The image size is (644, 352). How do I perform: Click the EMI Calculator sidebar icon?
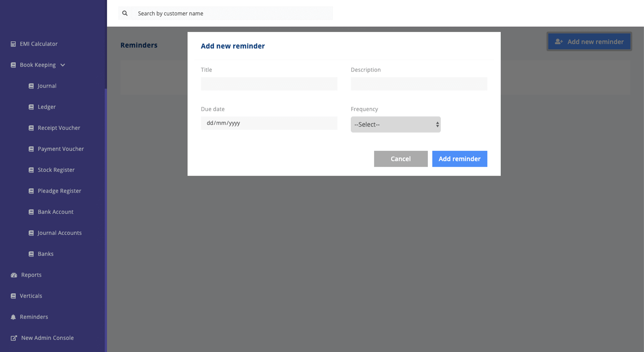pyautogui.click(x=13, y=44)
